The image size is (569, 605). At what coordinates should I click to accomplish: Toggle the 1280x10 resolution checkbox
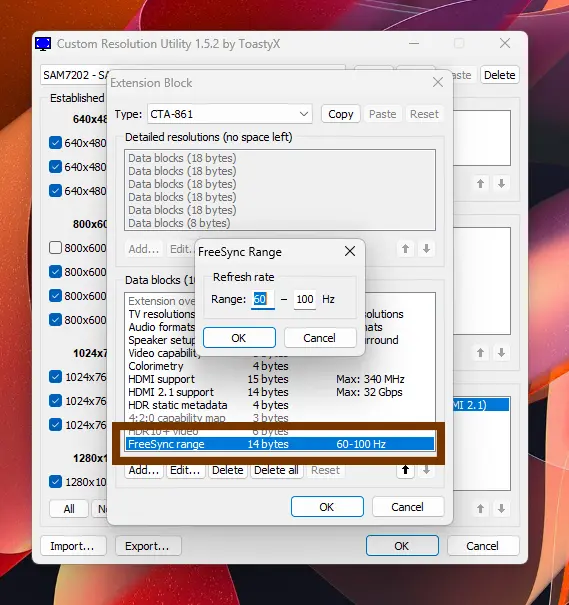tap(55, 482)
